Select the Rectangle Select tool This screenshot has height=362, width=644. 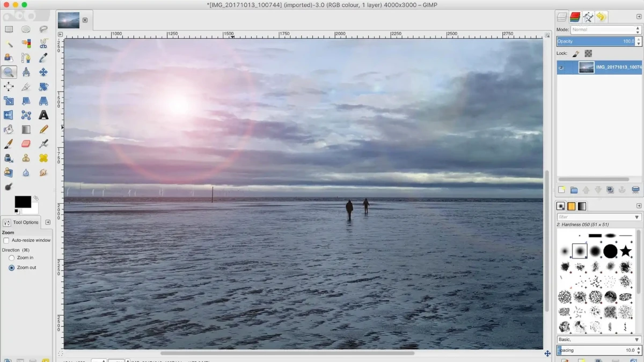click(9, 29)
